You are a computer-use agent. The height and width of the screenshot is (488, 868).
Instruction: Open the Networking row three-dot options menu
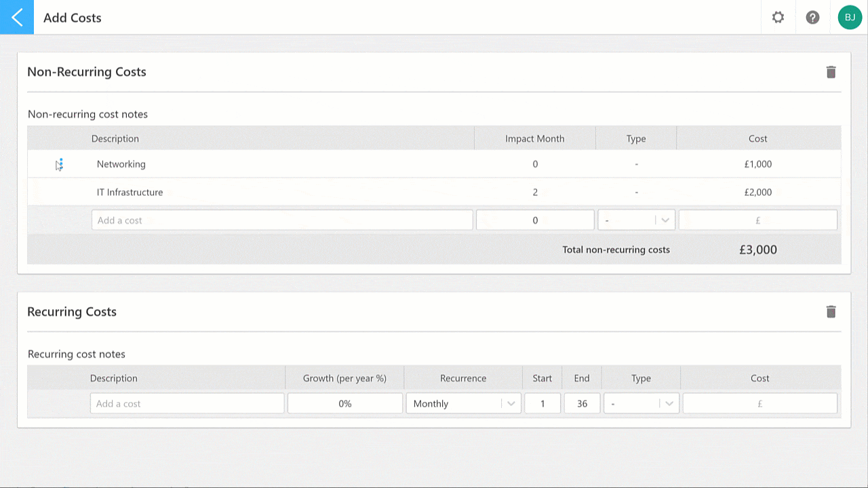point(61,164)
